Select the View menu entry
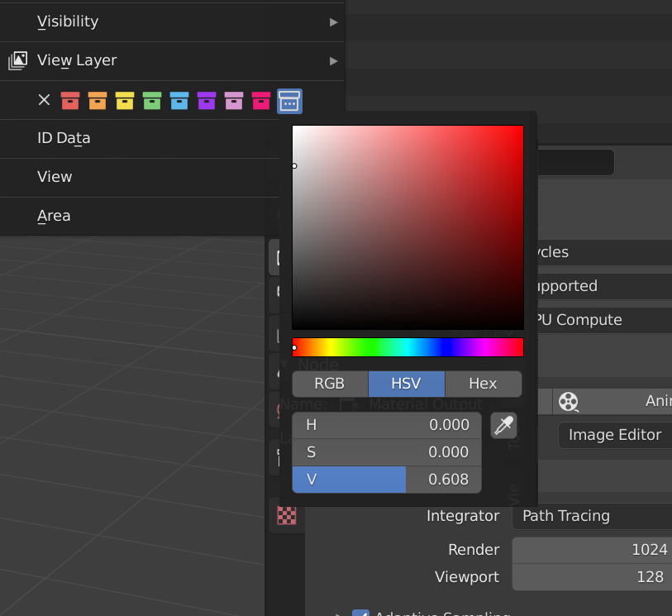The width and height of the screenshot is (672, 616). point(140,177)
